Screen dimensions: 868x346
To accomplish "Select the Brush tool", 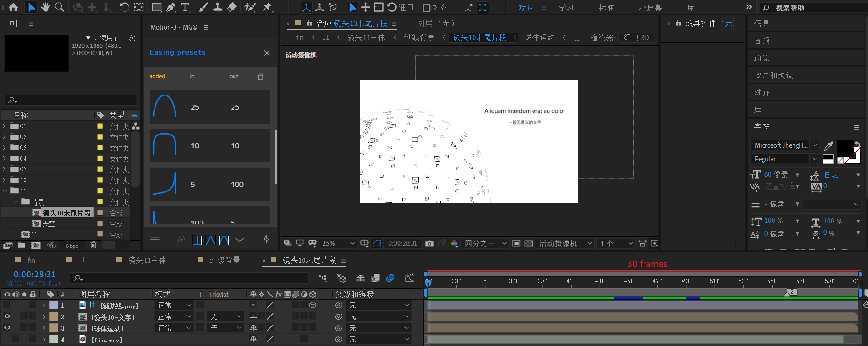I will 203,7.
